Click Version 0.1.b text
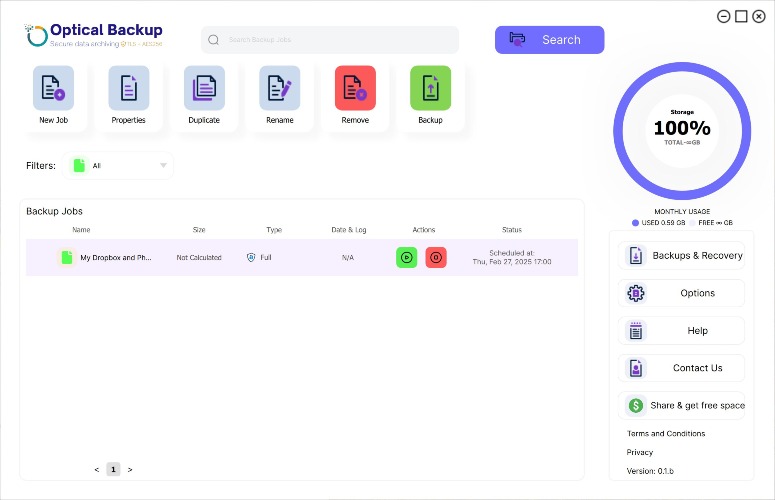This screenshot has width=775, height=500. pos(650,471)
